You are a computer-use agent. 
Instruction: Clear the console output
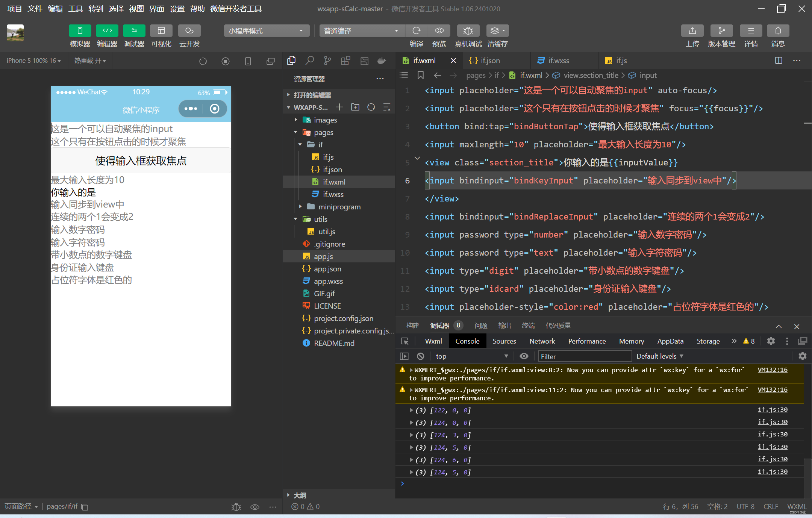421,356
